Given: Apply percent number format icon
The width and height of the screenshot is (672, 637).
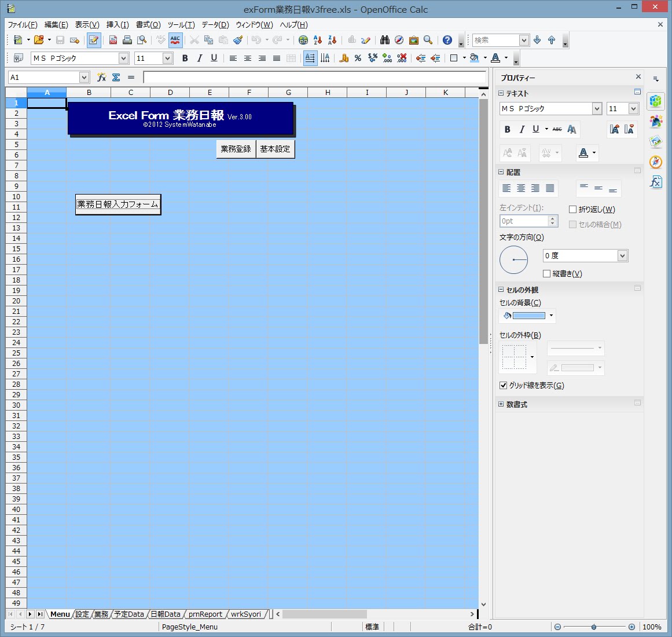Looking at the screenshot, I should tap(358, 58).
